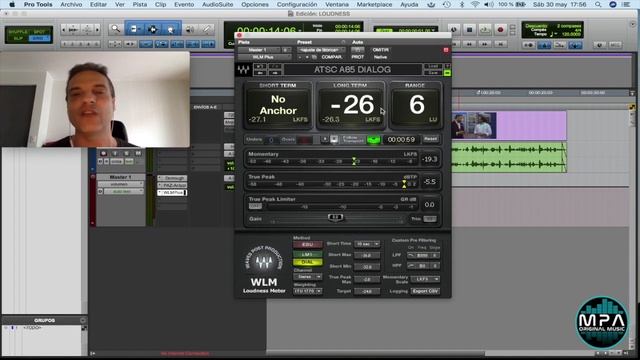
Task: Click the Record transport button
Action: coord(500,29)
